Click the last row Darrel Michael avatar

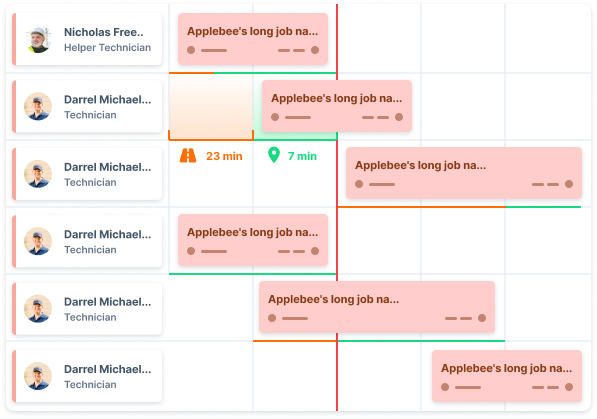[38, 376]
